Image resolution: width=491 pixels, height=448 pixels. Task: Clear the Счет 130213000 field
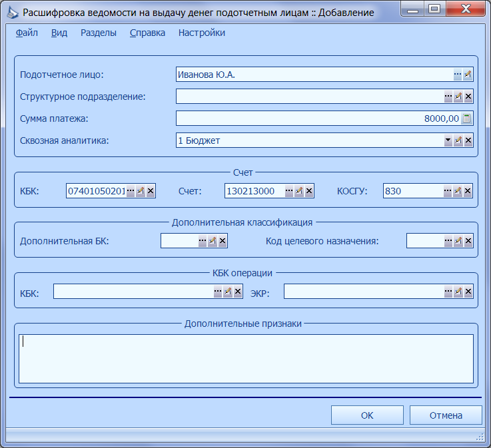[x=309, y=191]
